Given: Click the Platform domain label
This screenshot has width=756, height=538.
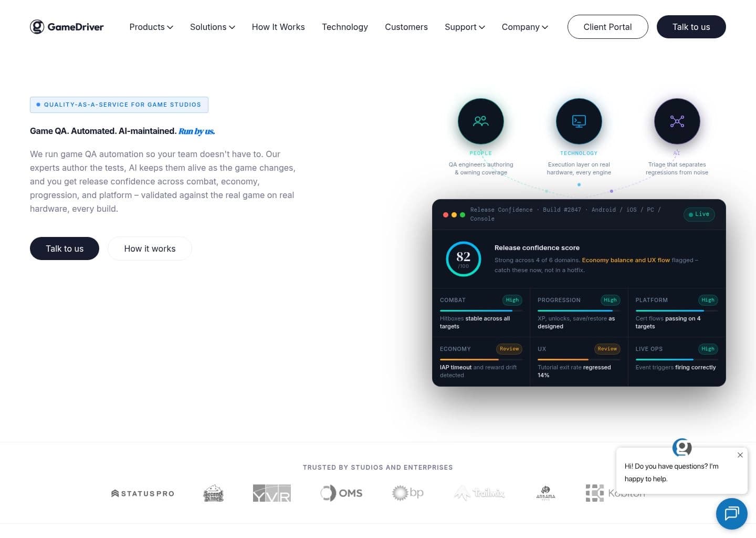Looking at the screenshot, I should (652, 300).
